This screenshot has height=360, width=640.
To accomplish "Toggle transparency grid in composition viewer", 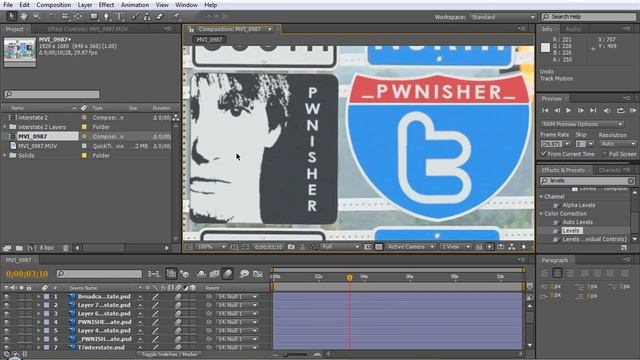I will (x=378, y=247).
